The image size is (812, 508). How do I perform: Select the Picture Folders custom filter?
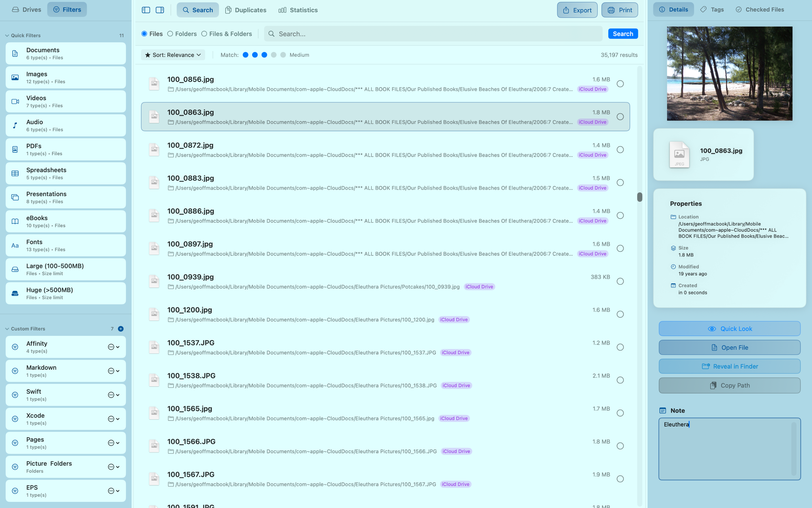pyautogui.click(x=66, y=467)
